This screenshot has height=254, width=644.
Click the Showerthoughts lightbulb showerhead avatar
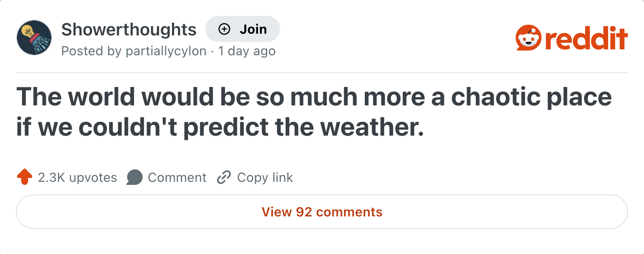pos(34,38)
